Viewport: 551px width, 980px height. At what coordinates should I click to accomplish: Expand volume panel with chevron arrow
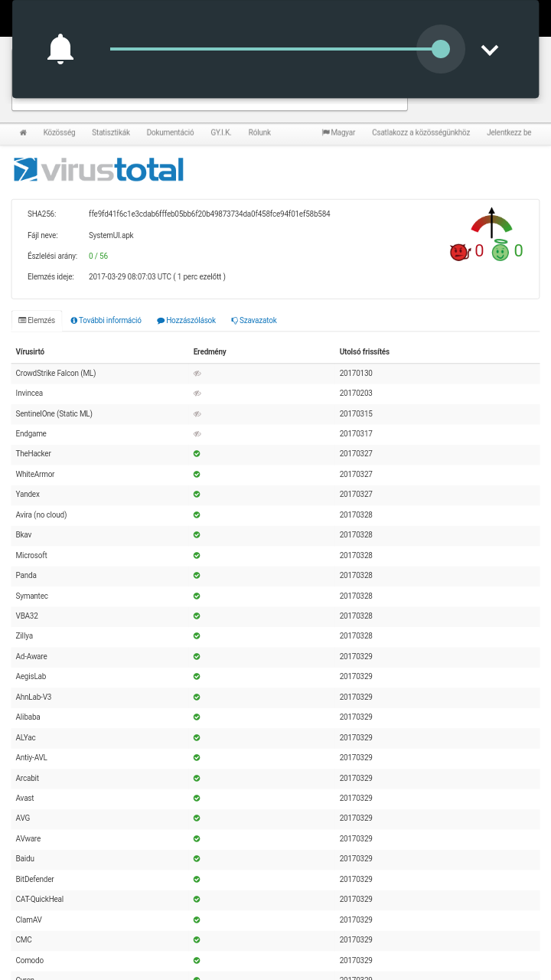pos(490,50)
